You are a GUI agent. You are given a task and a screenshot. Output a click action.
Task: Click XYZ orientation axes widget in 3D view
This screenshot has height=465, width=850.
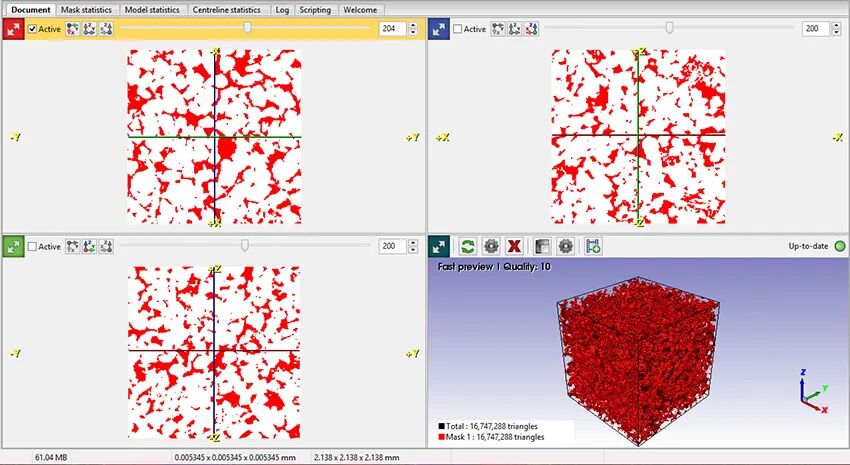coord(814,391)
